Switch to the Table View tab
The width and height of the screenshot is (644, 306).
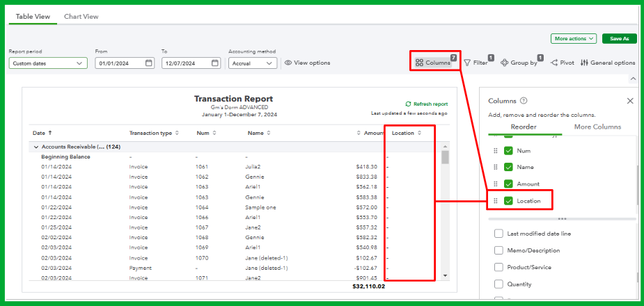click(x=33, y=17)
